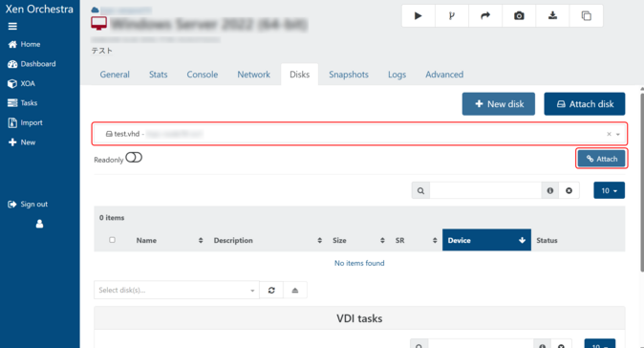Click the fork icon in VM toolbar

452,16
